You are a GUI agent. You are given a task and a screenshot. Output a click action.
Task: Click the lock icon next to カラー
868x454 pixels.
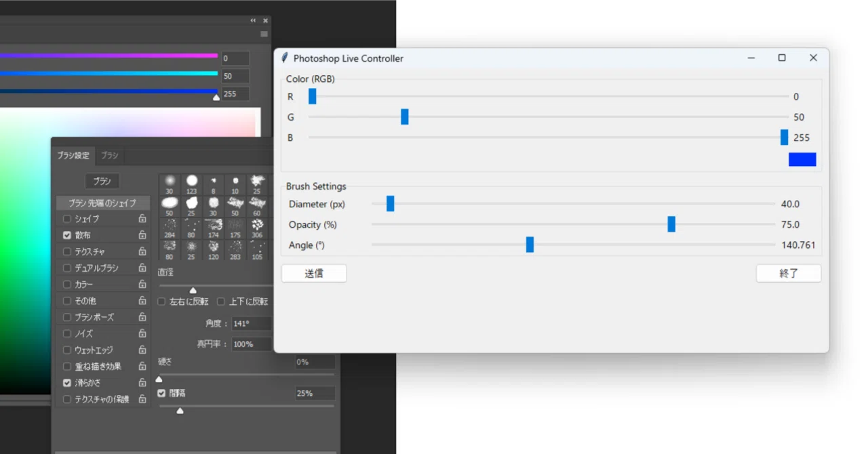pos(142,285)
